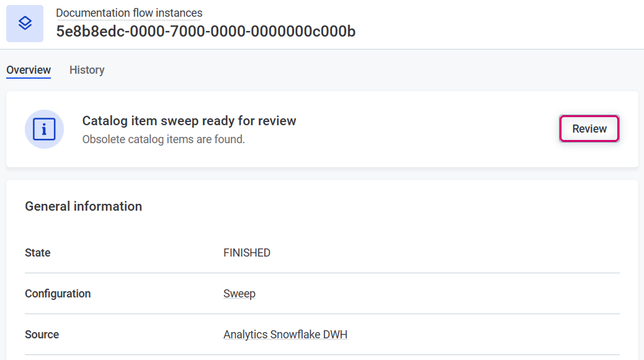Click the General information heading

83,206
